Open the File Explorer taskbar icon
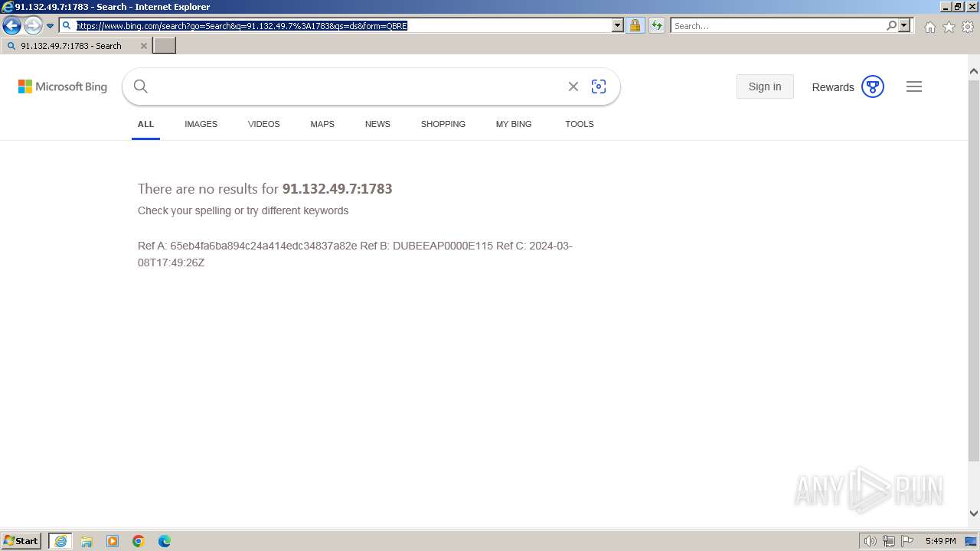This screenshot has width=980, height=551. click(x=87, y=541)
